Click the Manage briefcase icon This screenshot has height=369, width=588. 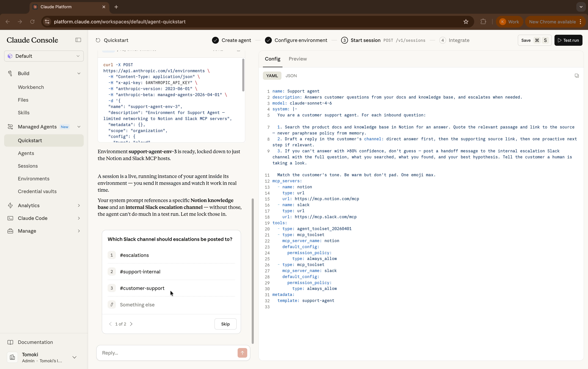pos(10,231)
